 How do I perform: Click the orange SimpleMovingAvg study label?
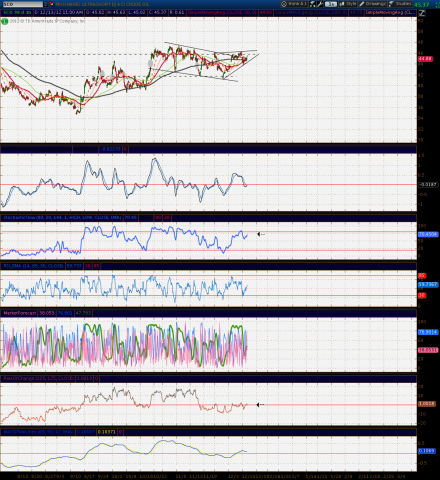[x=390, y=13]
